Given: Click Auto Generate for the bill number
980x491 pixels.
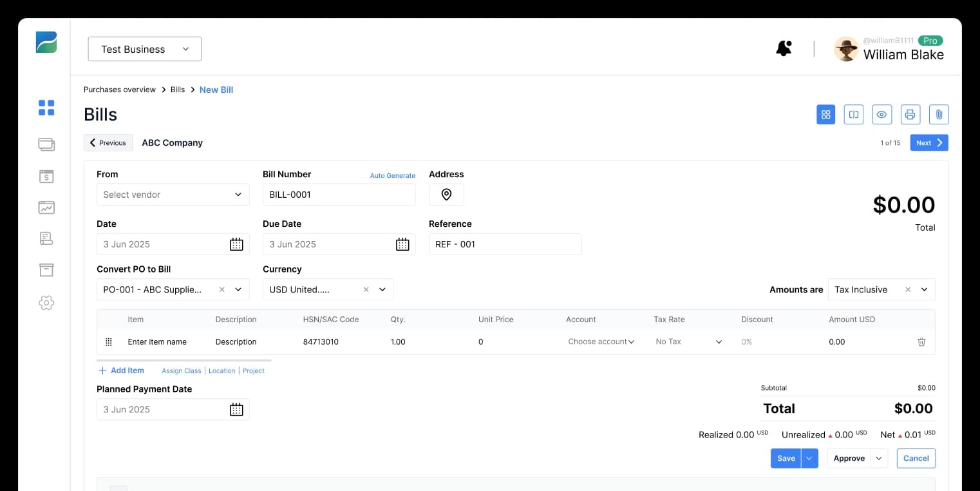Looking at the screenshot, I should coord(393,175).
